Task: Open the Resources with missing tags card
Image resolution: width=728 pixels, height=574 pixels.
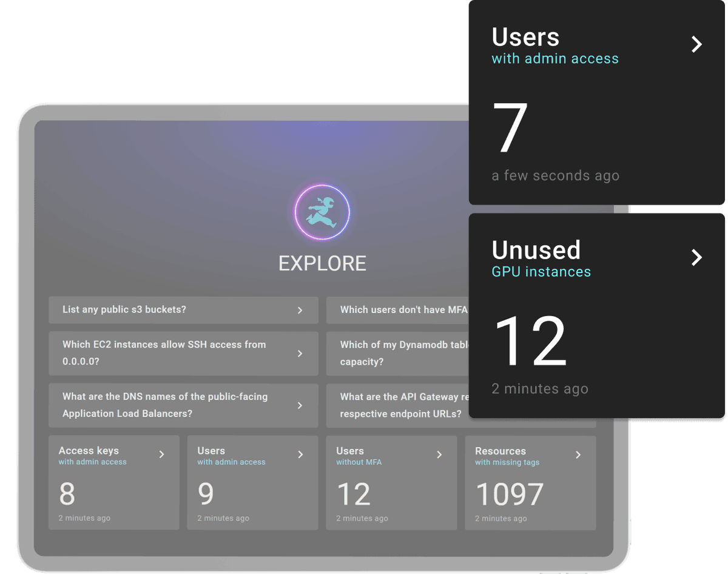Action: [530, 482]
